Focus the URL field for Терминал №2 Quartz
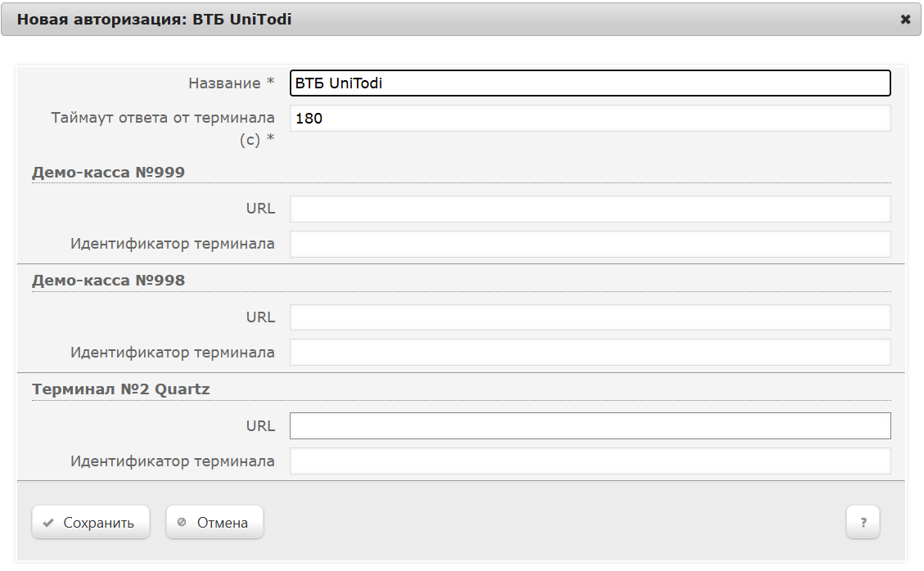This screenshot has width=924, height=571. 589,426
